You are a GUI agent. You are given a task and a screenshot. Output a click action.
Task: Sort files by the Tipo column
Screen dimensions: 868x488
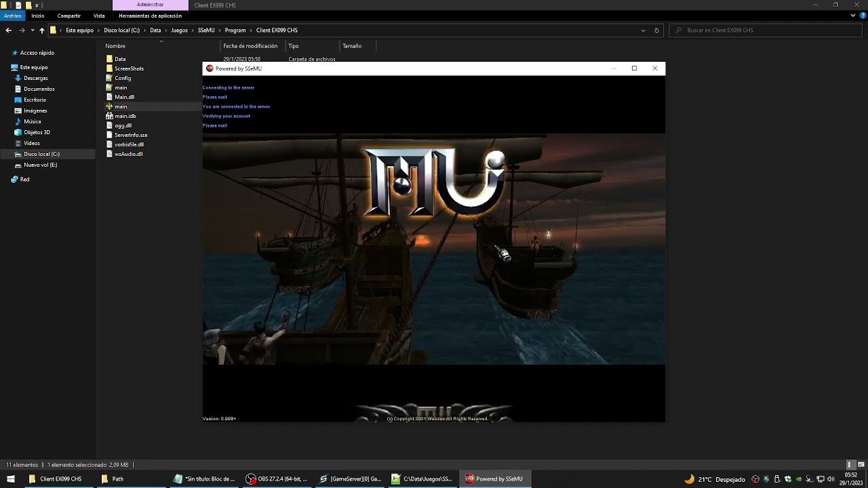[294, 46]
